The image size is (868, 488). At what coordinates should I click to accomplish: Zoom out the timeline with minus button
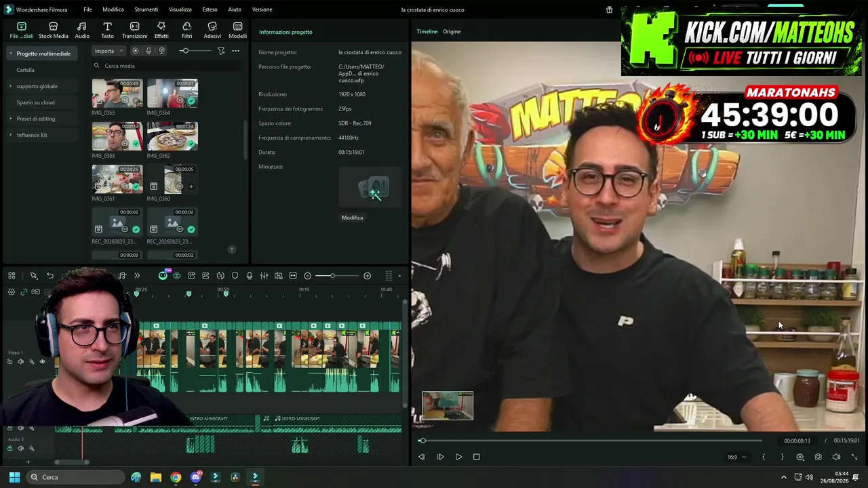[x=307, y=276]
